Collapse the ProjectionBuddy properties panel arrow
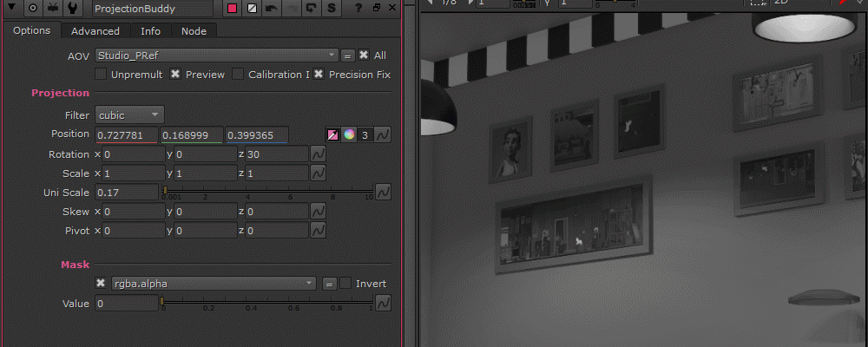The image size is (868, 347). click(13, 9)
